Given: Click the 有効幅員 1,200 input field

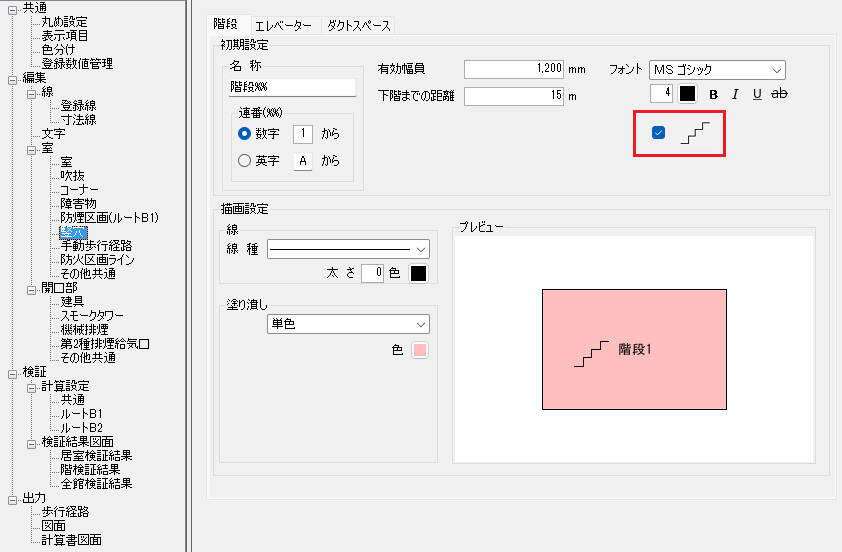Looking at the screenshot, I should 514,69.
